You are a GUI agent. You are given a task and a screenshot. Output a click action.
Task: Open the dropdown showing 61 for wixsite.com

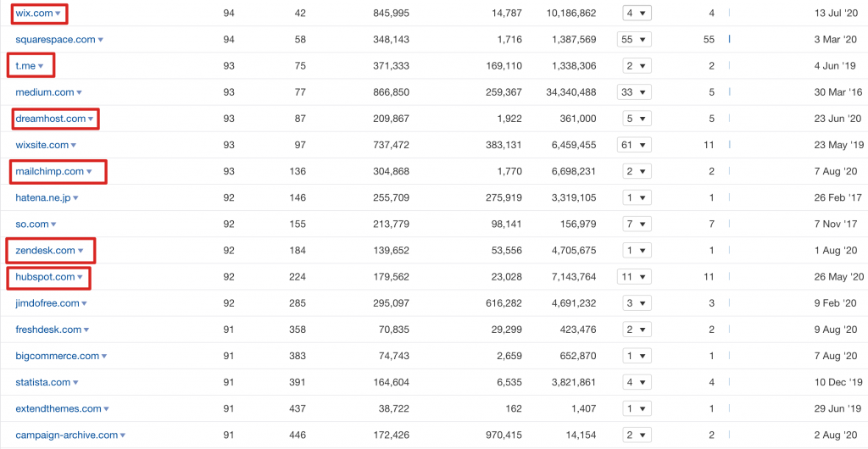tap(634, 145)
